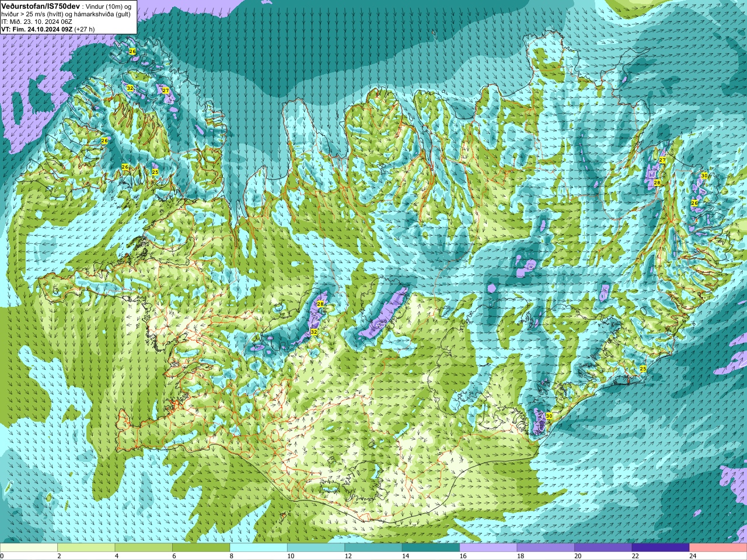Viewport: 747px width, 560px height.
Task: Click the 30 gust marker above the easternmost 26
Action: click(x=704, y=176)
